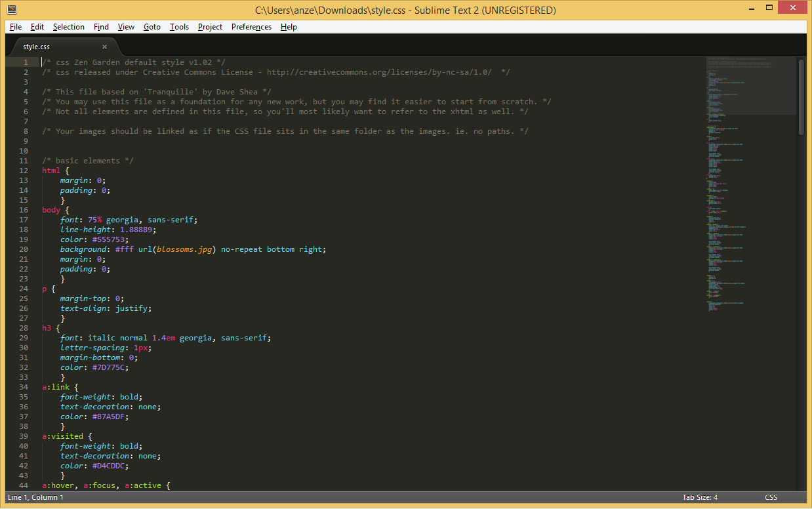Click the font-weight: bold on line 35
The image size is (812, 509).
tap(102, 397)
